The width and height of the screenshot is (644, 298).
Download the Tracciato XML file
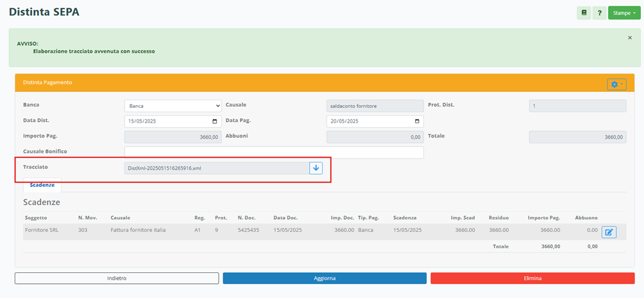coord(316,168)
